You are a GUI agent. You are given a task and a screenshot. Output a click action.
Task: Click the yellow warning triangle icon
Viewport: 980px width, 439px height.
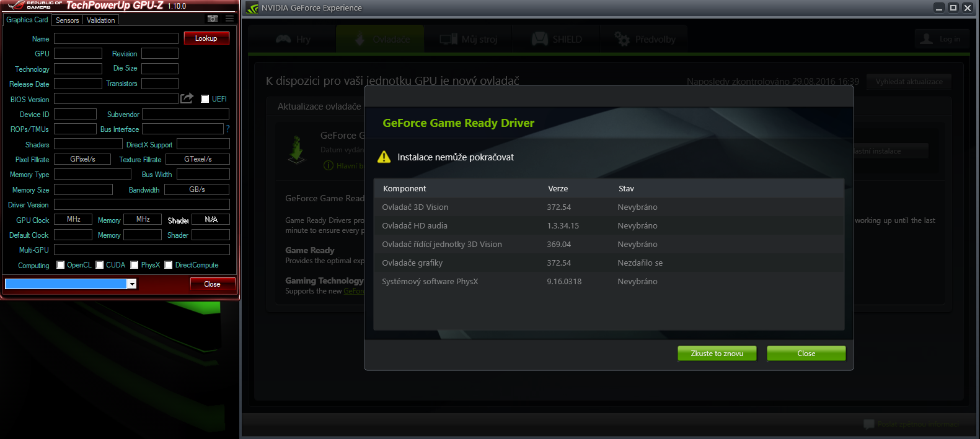[x=384, y=157]
